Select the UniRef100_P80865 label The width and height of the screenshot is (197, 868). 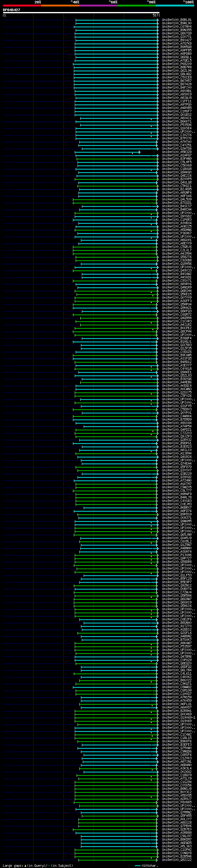pyautogui.click(x=176, y=802)
